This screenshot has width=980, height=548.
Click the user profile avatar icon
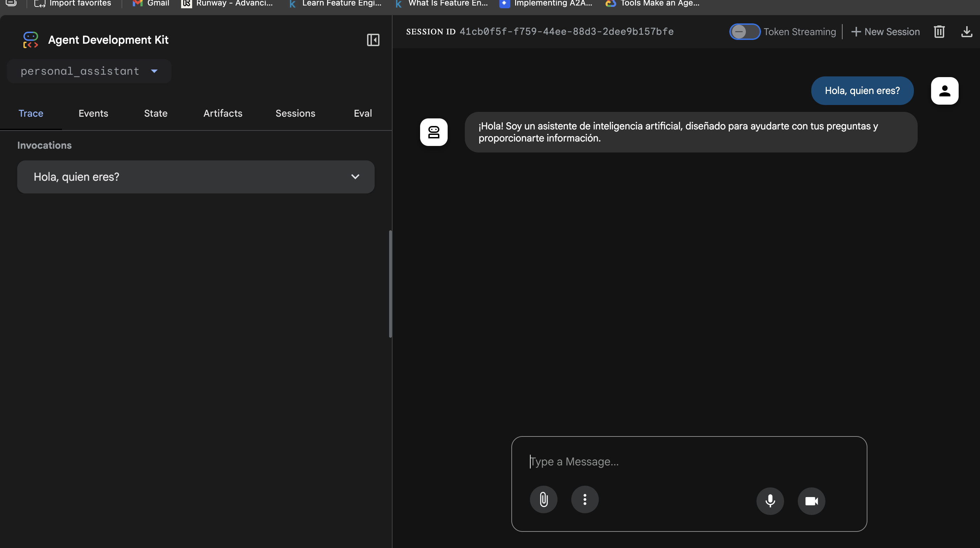[x=944, y=91]
